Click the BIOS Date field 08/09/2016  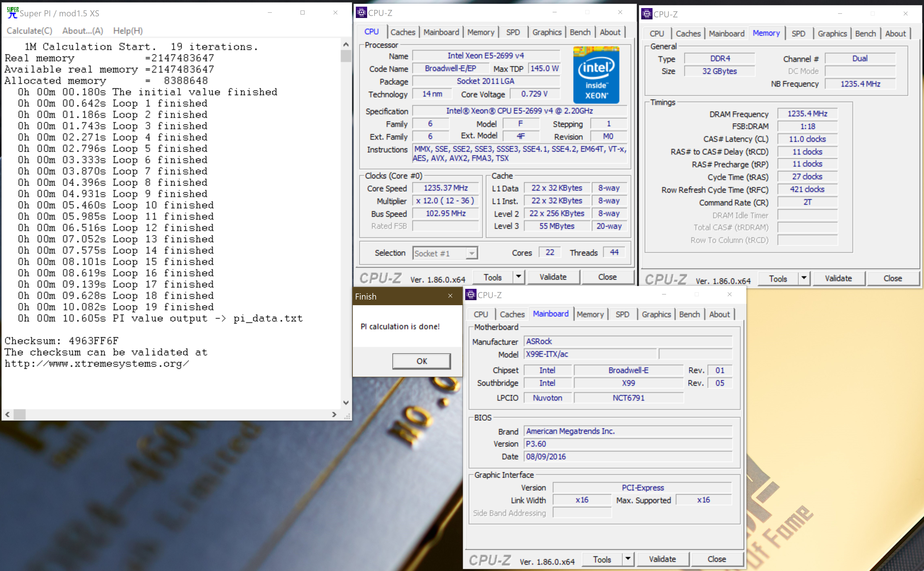628,456
